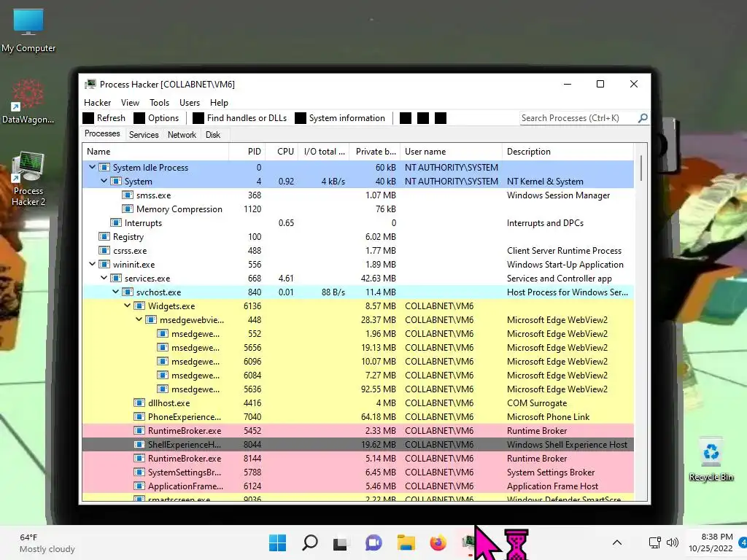Open the Help menu
Image resolution: width=747 pixels, height=560 pixels.
point(219,102)
